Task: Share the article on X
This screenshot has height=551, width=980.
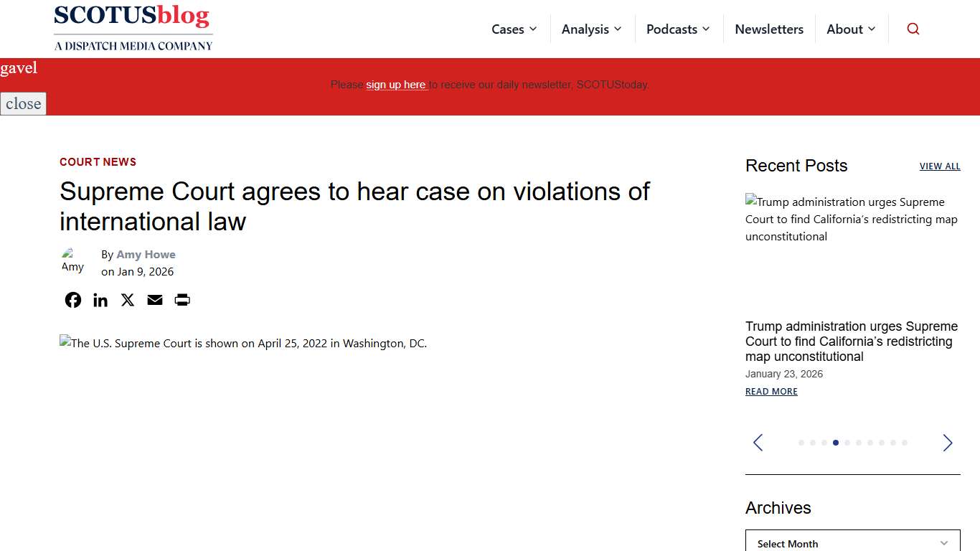Action: (127, 299)
